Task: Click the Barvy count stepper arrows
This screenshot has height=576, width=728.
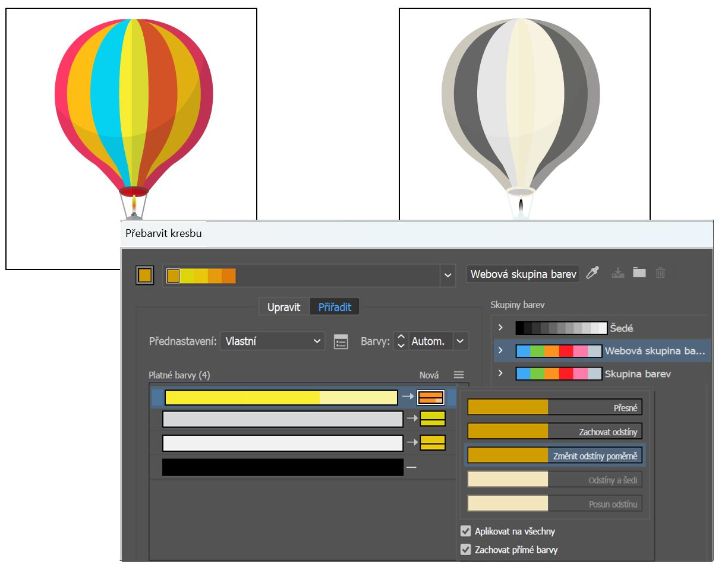Action: [x=401, y=341]
